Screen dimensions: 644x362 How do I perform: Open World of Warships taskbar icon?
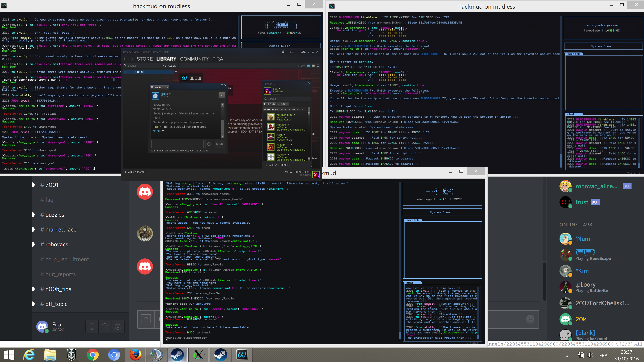click(71, 355)
